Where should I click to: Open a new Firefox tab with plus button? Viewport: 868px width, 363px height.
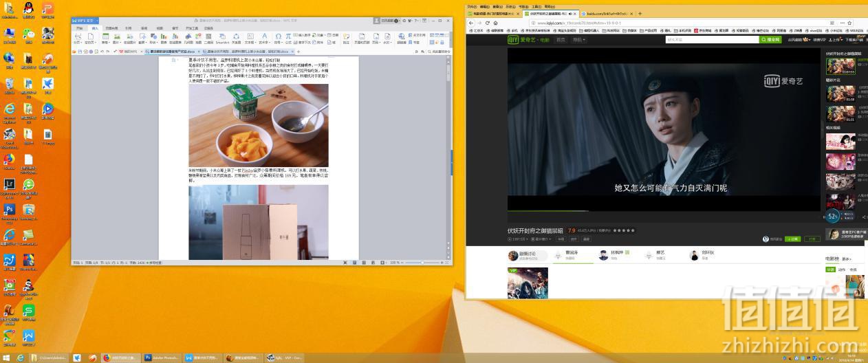pos(640,14)
